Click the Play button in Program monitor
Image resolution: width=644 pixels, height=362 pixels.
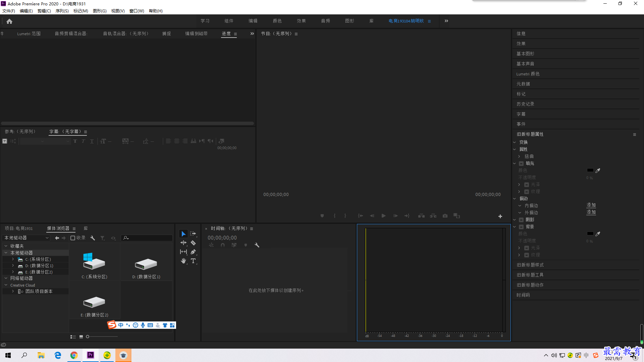point(383,216)
